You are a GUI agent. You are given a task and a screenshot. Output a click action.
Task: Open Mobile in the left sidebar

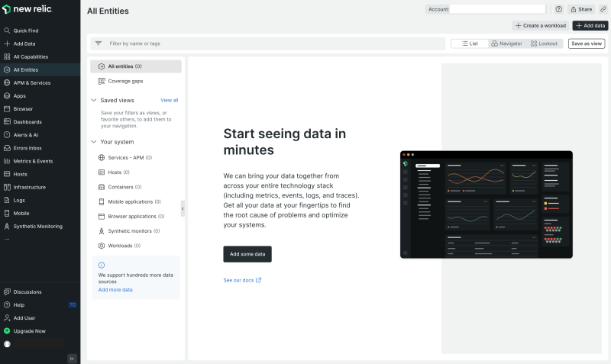(21, 214)
